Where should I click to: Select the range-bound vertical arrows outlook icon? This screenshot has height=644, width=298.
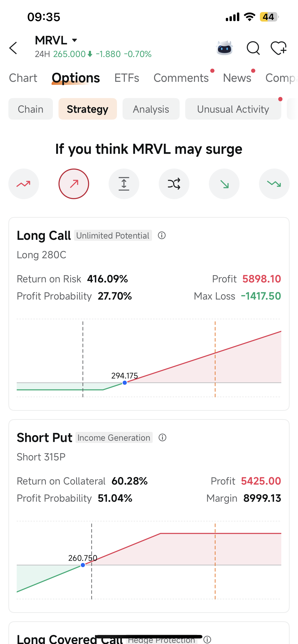tap(124, 184)
